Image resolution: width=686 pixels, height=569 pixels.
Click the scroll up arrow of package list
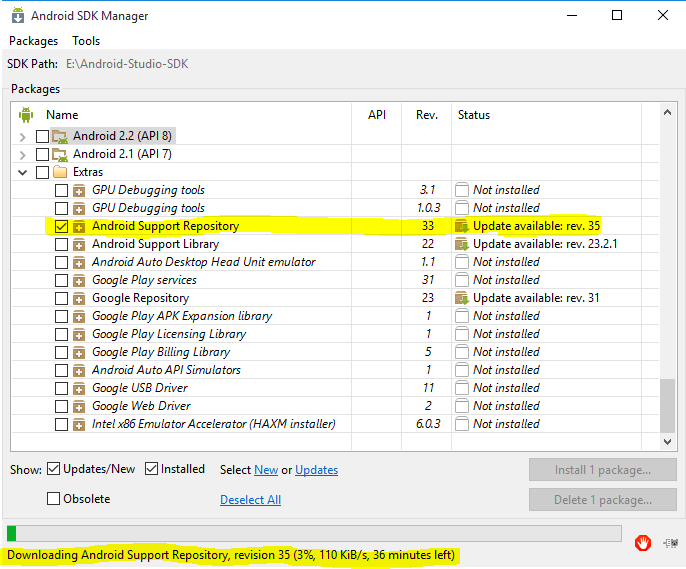click(667, 112)
